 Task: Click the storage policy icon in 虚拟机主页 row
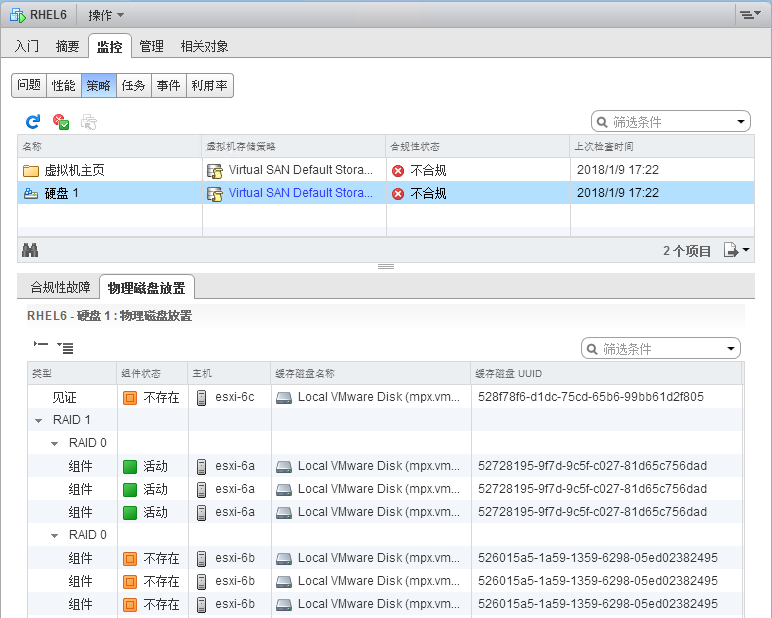[x=215, y=171]
